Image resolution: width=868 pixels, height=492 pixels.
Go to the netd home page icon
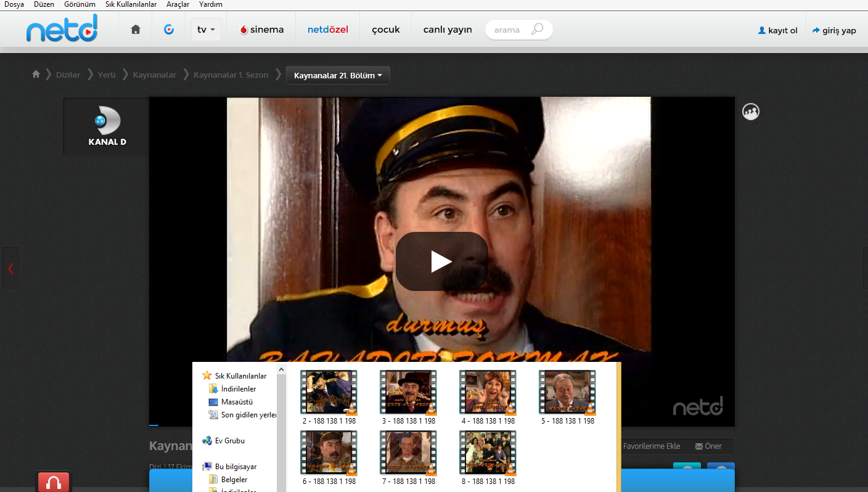(x=136, y=30)
